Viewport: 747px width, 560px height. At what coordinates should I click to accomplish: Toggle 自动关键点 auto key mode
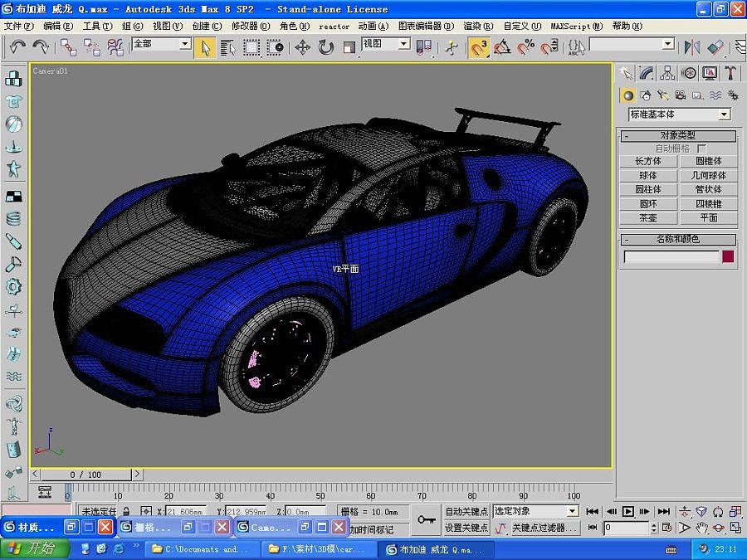click(x=466, y=511)
